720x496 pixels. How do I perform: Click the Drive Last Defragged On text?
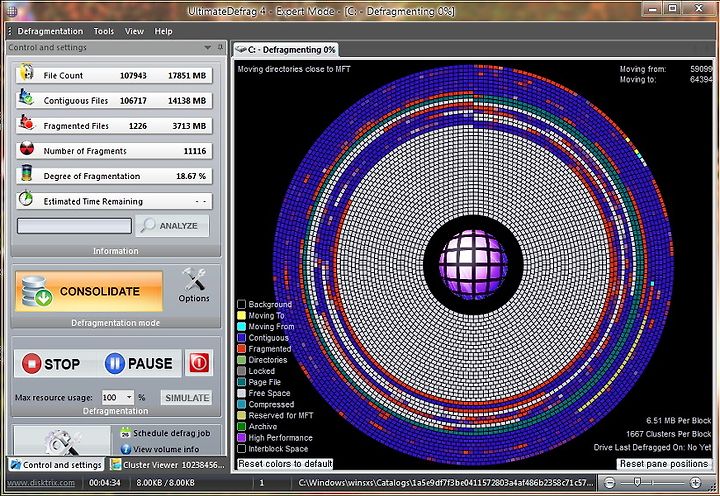(x=652, y=447)
